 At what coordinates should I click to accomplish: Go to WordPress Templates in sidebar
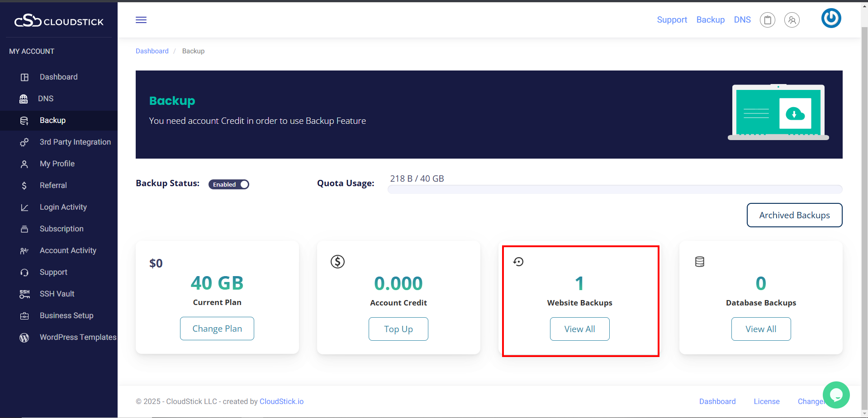tap(78, 337)
